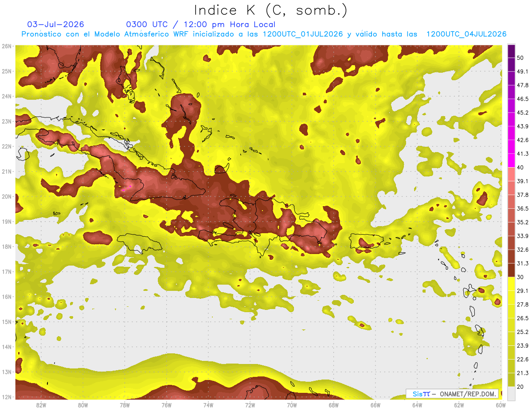Click the 31.3 value on the color scale

(523, 263)
